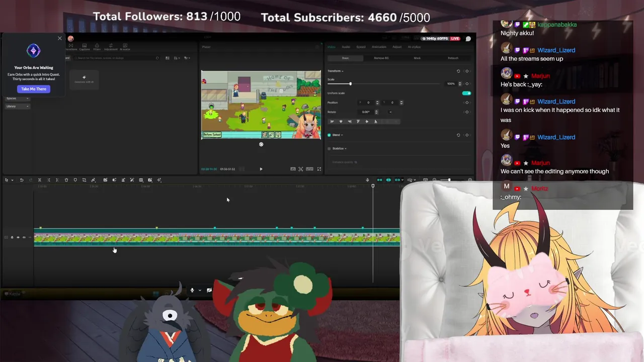
Task: Delete the selected clip
Action: [x=66, y=180]
